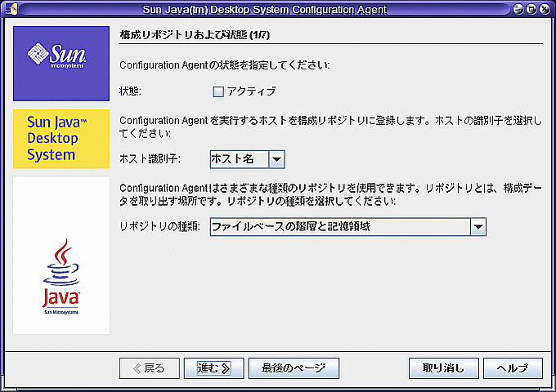Click the window title text
Viewport: 556px width, 392px height.
265,9
